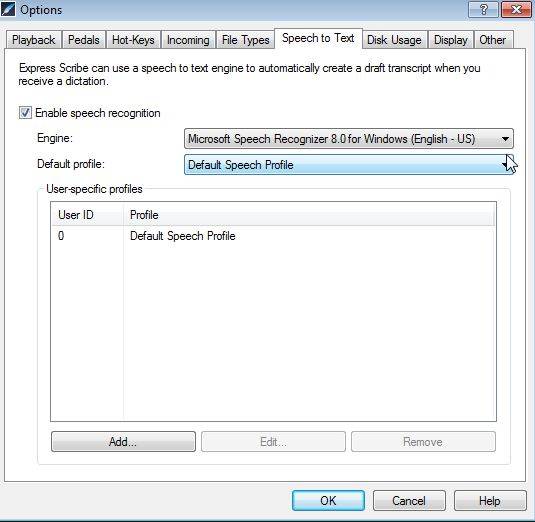Click the question mark help button
The width and height of the screenshot is (535, 522).
(x=483, y=9)
